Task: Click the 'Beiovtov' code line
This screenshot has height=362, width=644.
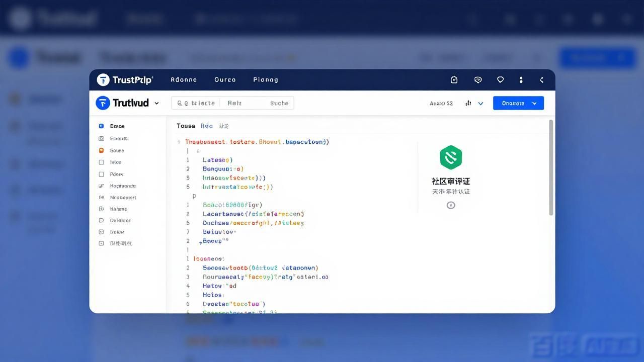Action: [x=219, y=232]
